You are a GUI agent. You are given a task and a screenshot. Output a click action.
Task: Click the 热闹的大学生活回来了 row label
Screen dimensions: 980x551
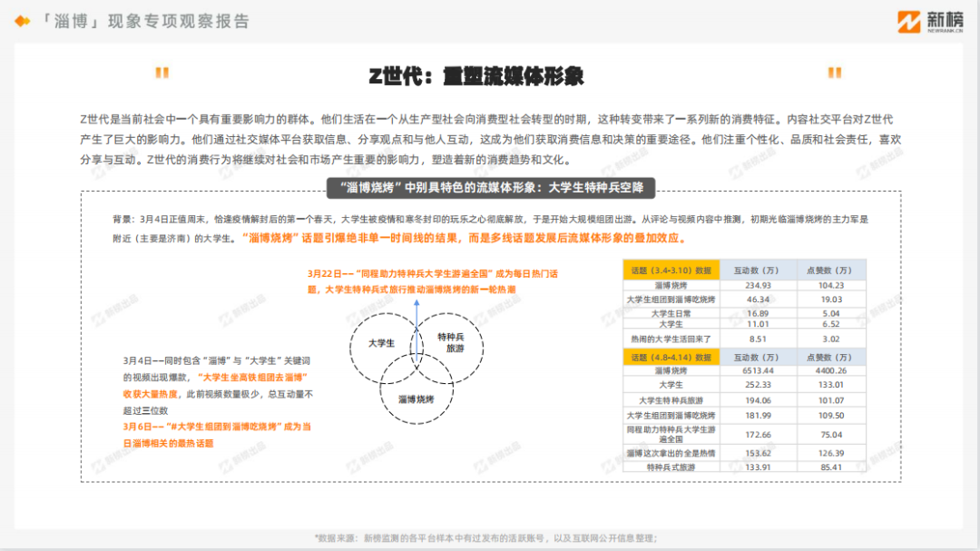pyautogui.click(x=671, y=339)
